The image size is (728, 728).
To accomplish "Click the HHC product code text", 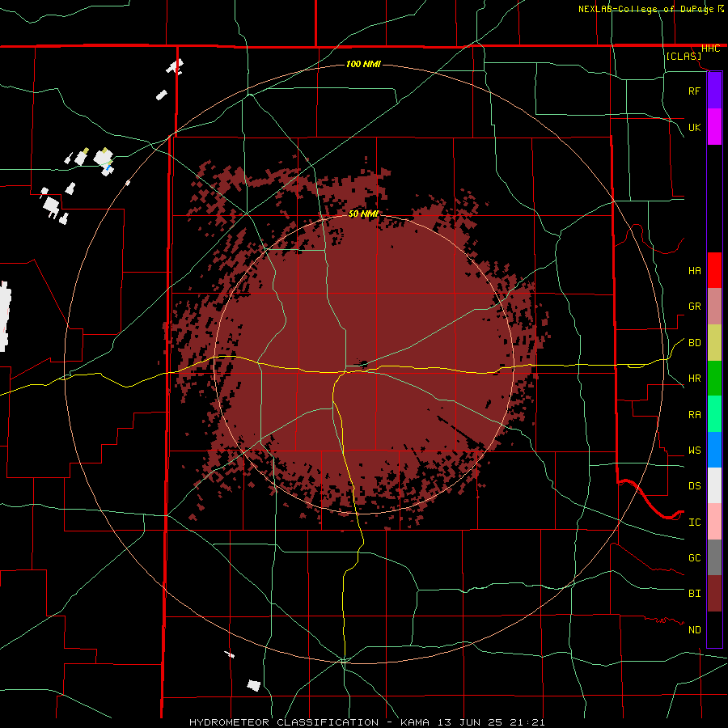I will pyautogui.click(x=710, y=49).
